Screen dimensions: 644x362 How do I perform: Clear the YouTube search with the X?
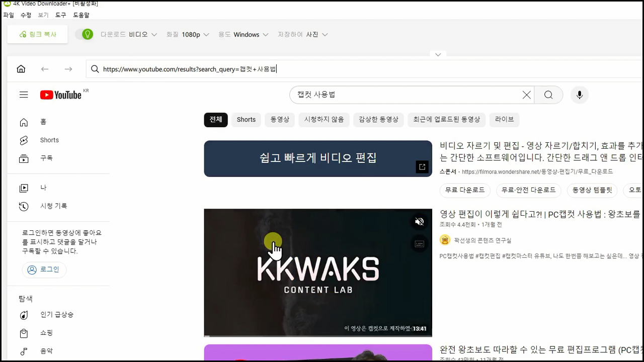[526, 95]
